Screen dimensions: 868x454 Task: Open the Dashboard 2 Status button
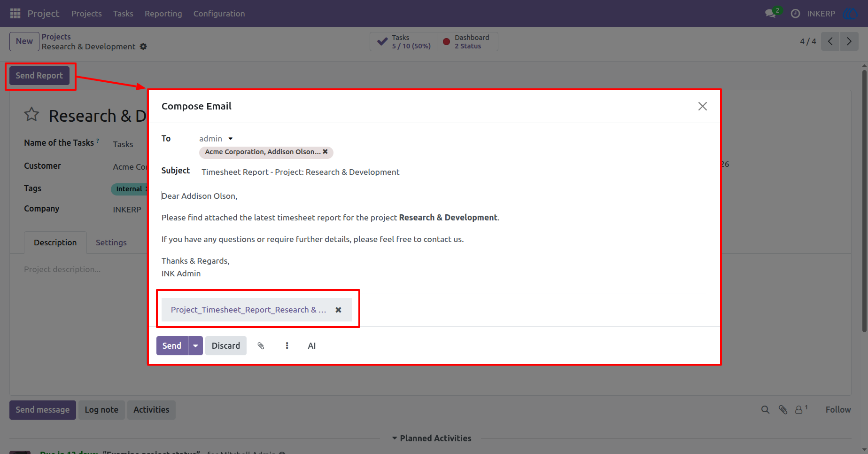tap(467, 41)
